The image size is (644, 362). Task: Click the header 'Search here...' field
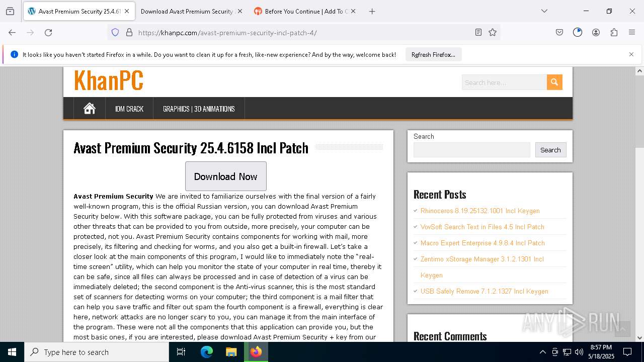point(504,82)
